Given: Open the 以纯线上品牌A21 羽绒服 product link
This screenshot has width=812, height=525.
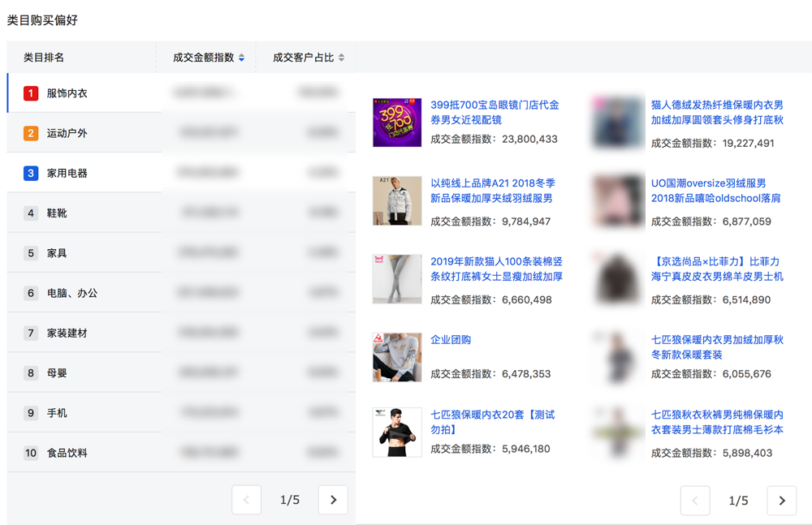Looking at the screenshot, I should tap(493, 191).
